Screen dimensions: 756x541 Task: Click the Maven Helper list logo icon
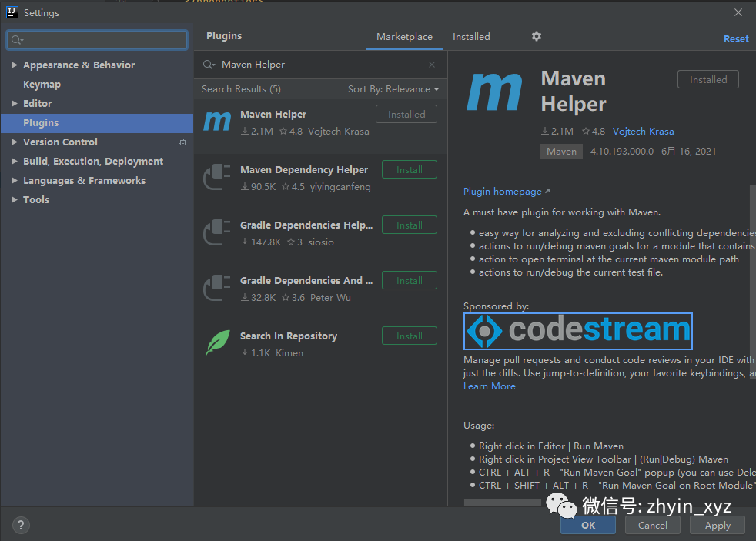(x=217, y=121)
